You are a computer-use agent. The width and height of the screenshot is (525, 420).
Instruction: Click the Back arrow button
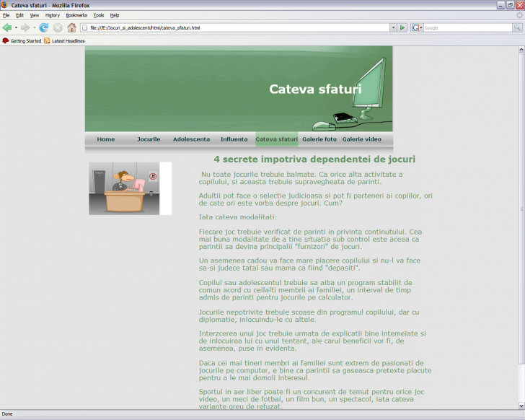tap(7, 27)
